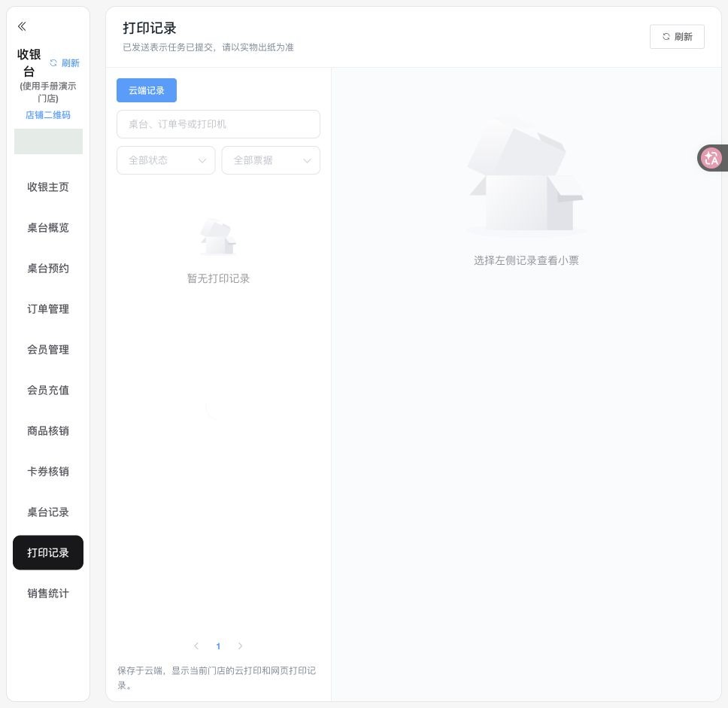Open the 全部票据 dropdown
Viewport: 728px width, 708px height.
[x=271, y=160]
